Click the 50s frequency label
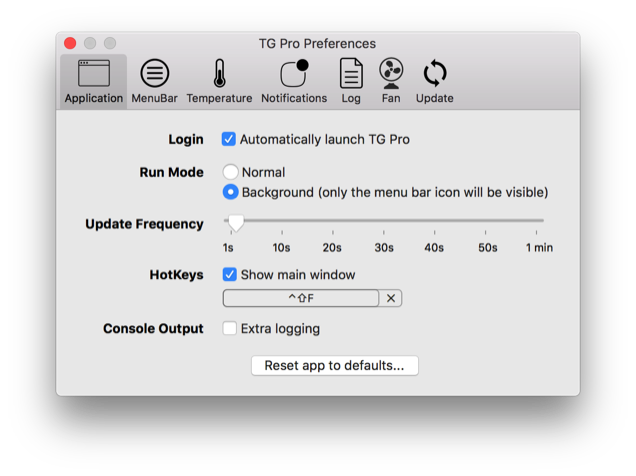636x476 pixels. (488, 247)
